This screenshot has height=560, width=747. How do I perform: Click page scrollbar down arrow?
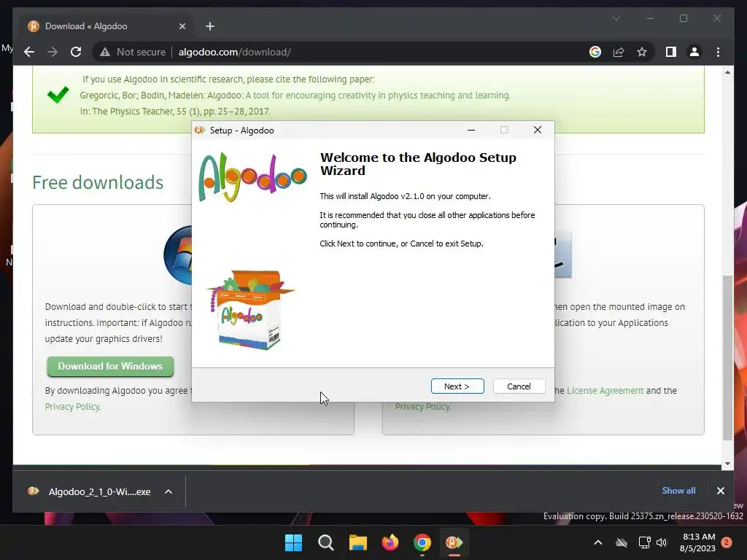pyautogui.click(x=727, y=463)
